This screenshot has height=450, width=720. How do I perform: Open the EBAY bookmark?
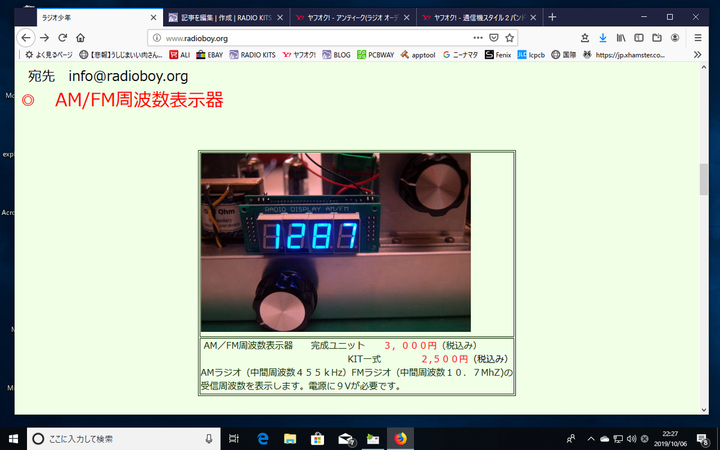coord(212,55)
